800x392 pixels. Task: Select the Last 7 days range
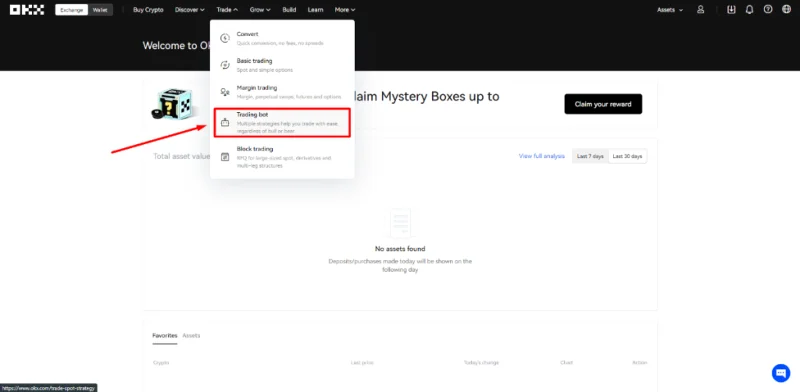click(590, 156)
